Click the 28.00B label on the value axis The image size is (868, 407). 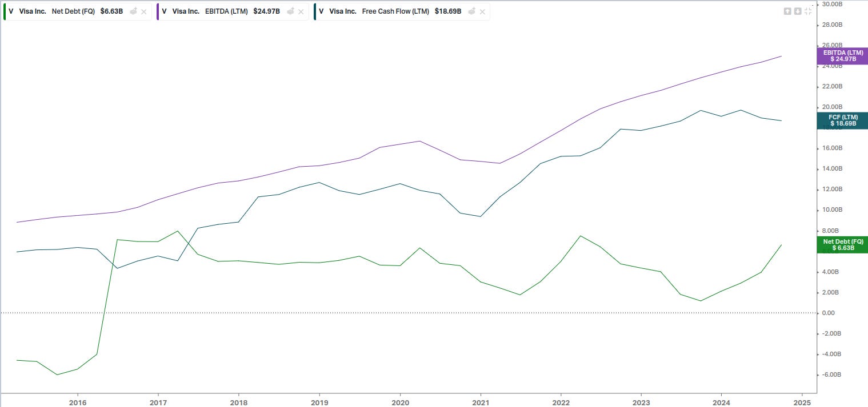832,25
